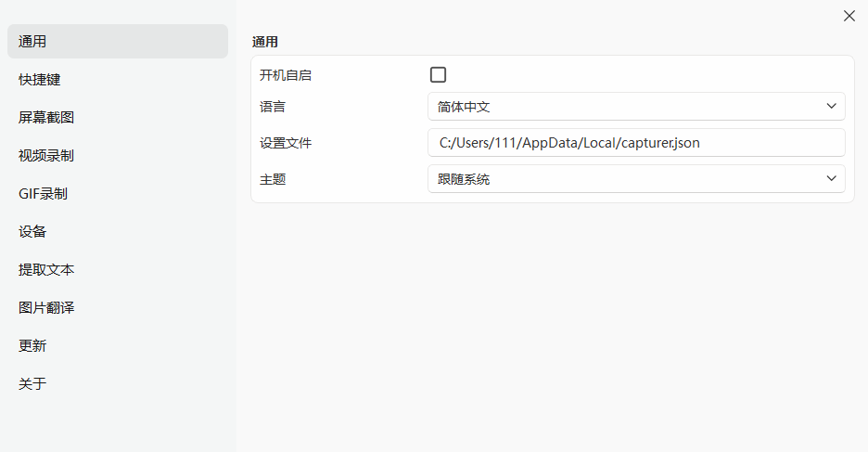868x452 pixels.
Task: Open the GIF录制 settings
Action: pos(43,194)
